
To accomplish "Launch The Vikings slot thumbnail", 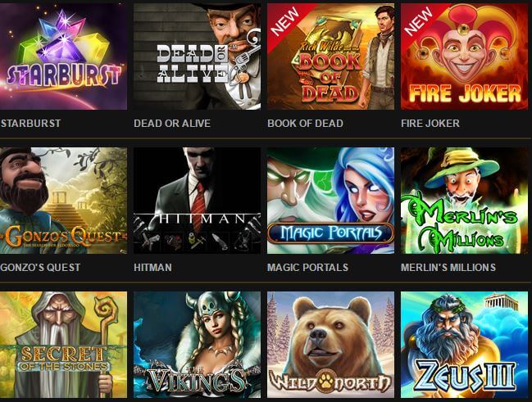I will pyautogui.click(x=197, y=345).
